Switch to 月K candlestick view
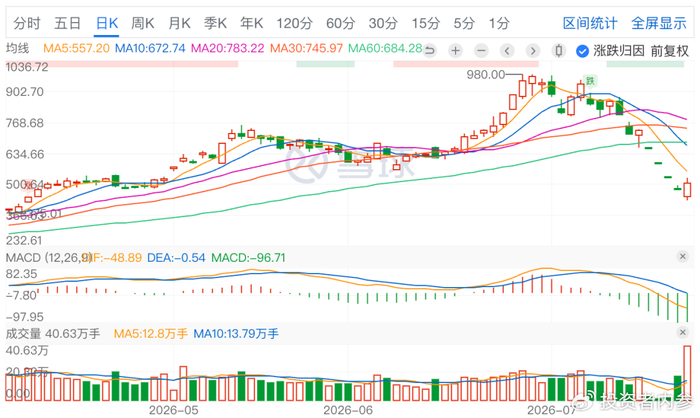Image resolution: width=700 pixels, height=418 pixels. click(179, 23)
